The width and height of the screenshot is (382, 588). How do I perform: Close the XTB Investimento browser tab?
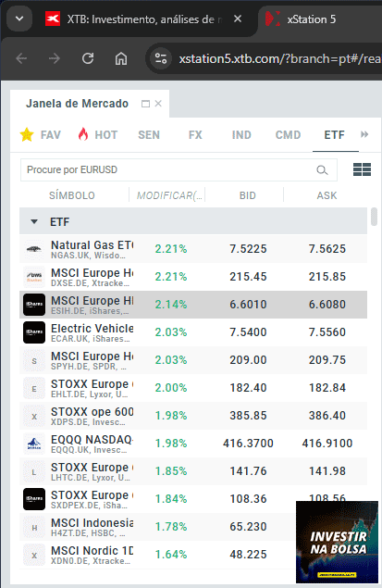[238, 19]
